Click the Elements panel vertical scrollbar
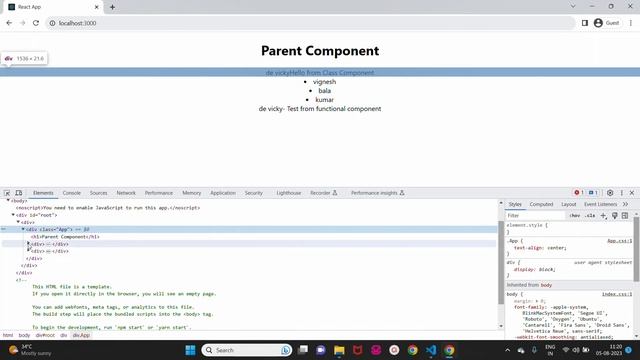Image resolution: width=640 pixels, height=360 pixels. click(501, 263)
